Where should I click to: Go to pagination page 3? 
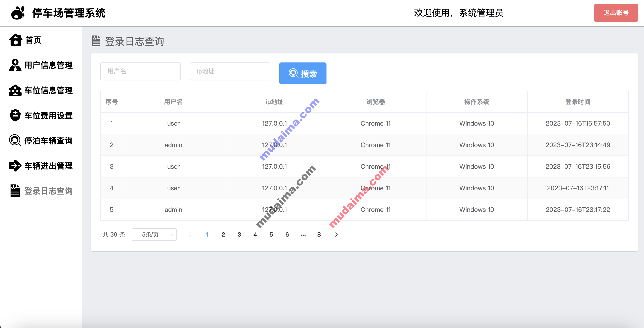[x=239, y=235]
